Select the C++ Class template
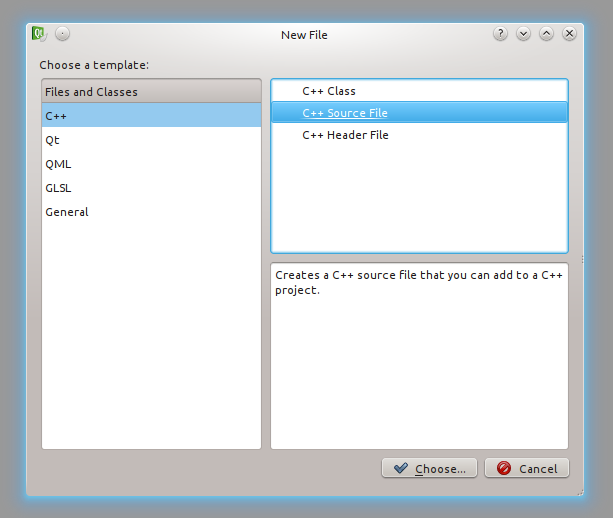613x518 pixels. (x=329, y=91)
